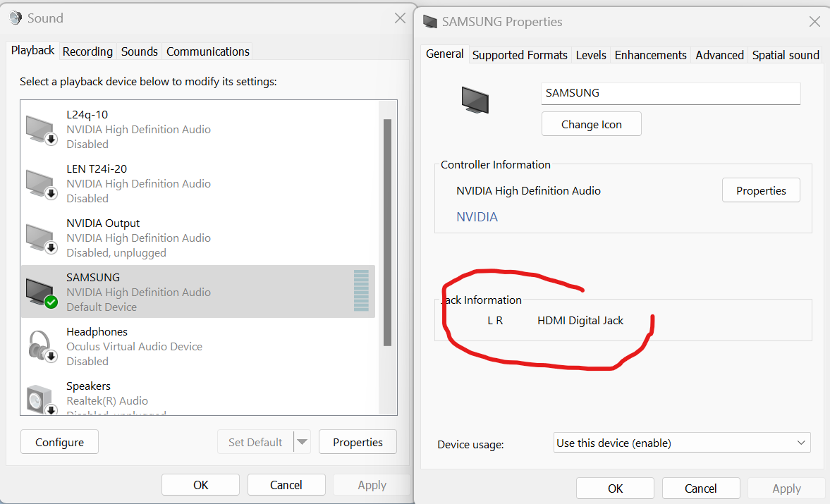Switch to the Levels tab

point(591,55)
